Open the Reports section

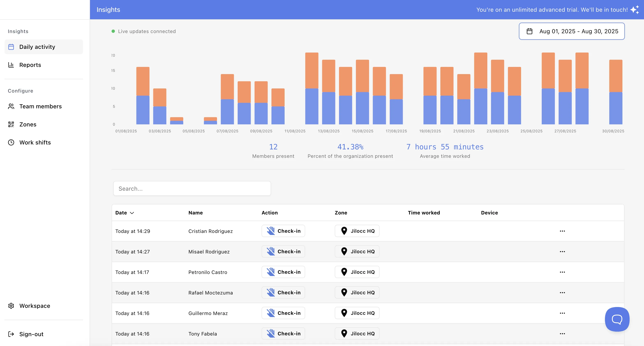[x=44, y=65]
